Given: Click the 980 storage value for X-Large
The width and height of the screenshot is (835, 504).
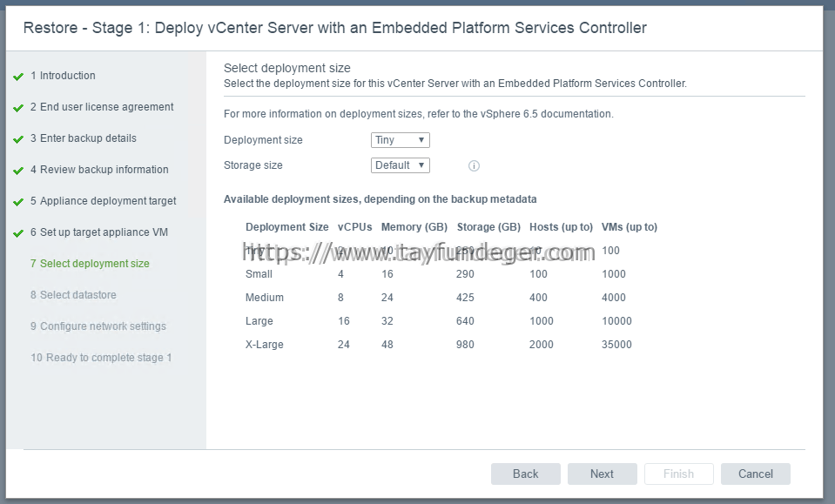Looking at the screenshot, I should 465,345.
